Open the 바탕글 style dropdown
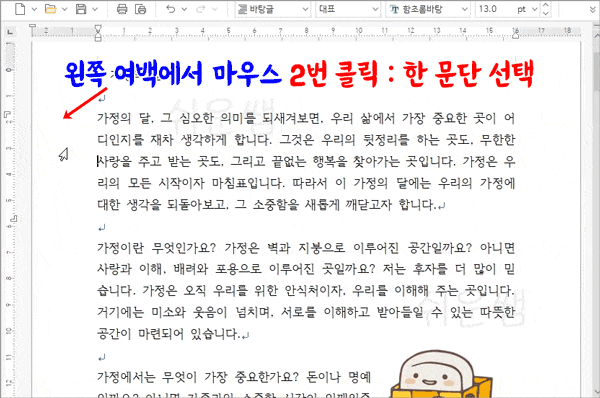Screen dimensions: 600x398 coord(272,9)
